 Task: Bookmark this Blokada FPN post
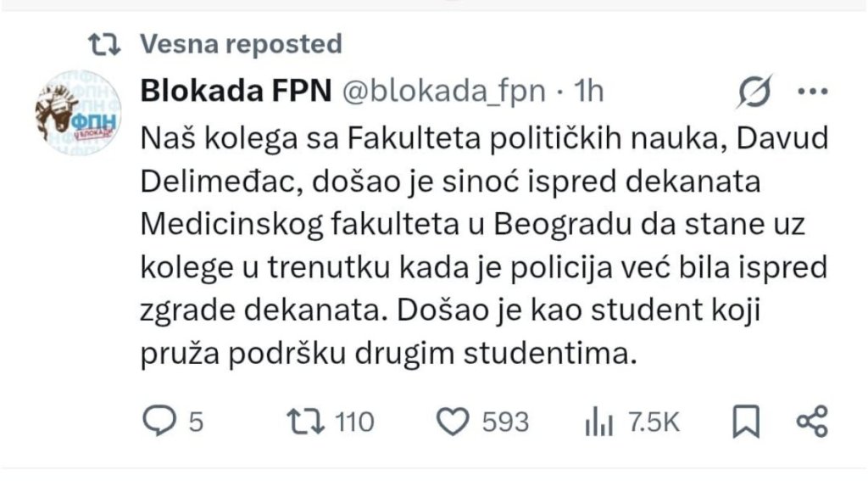(745, 422)
